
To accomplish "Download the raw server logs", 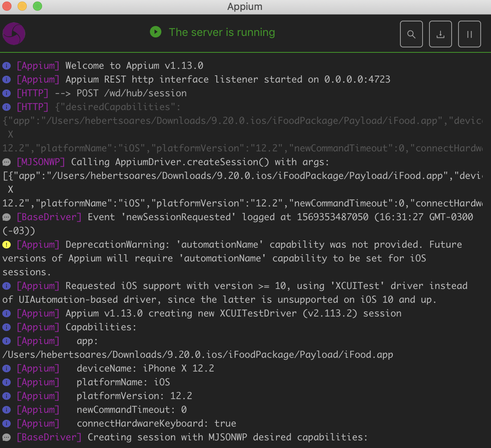I will 441,34.
